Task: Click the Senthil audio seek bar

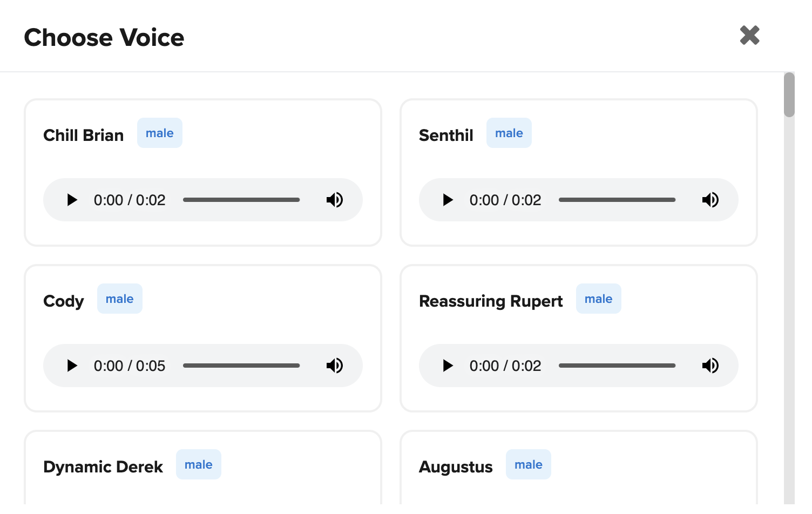Action: (x=617, y=200)
